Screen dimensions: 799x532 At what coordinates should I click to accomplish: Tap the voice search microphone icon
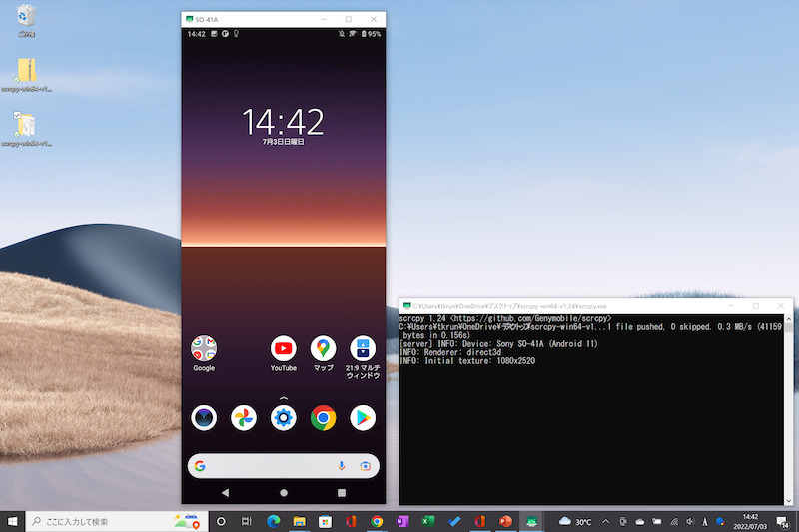[x=342, y=466]
